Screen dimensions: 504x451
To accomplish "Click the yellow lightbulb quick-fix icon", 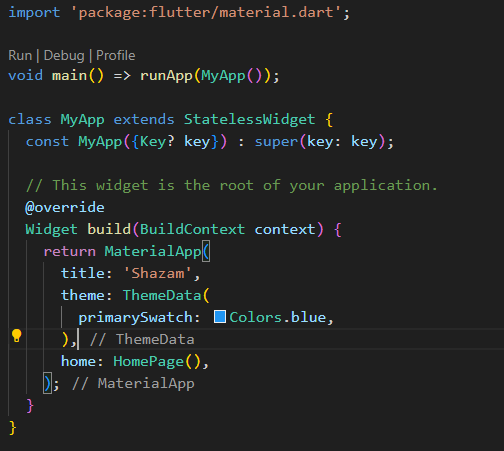I will click(16, 336).
